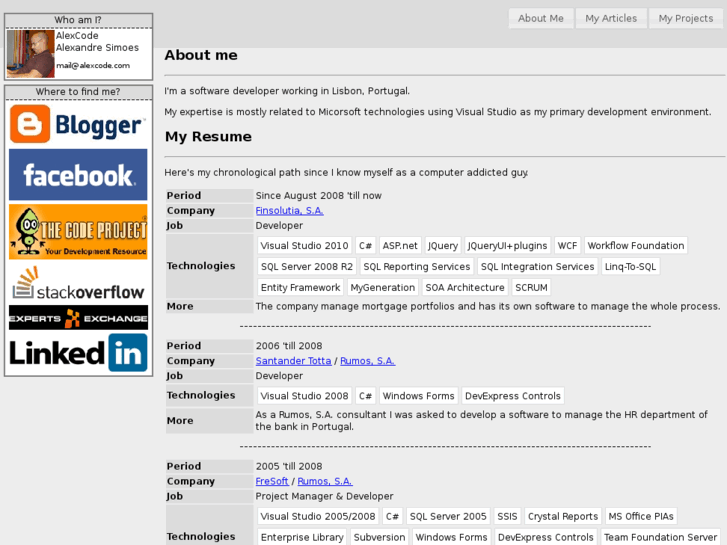Select the SQL Reporting Services tag
727x545 pixels.
coord(416,267)
